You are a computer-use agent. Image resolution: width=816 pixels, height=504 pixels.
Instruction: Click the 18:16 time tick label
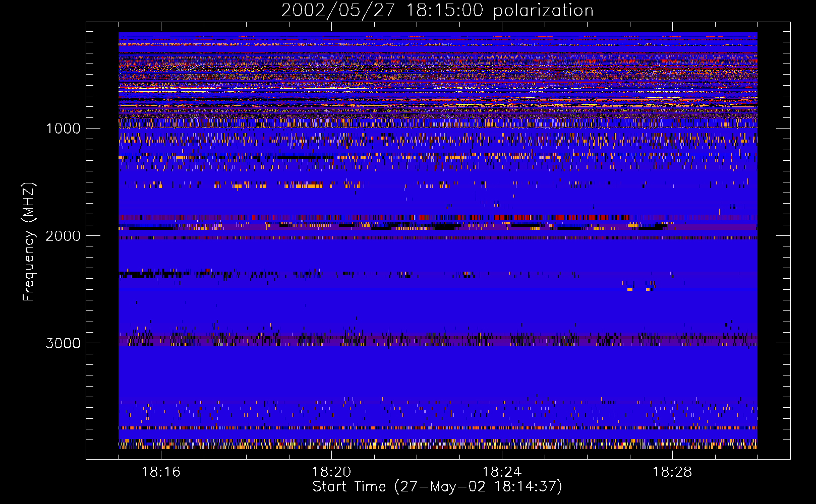161,472
